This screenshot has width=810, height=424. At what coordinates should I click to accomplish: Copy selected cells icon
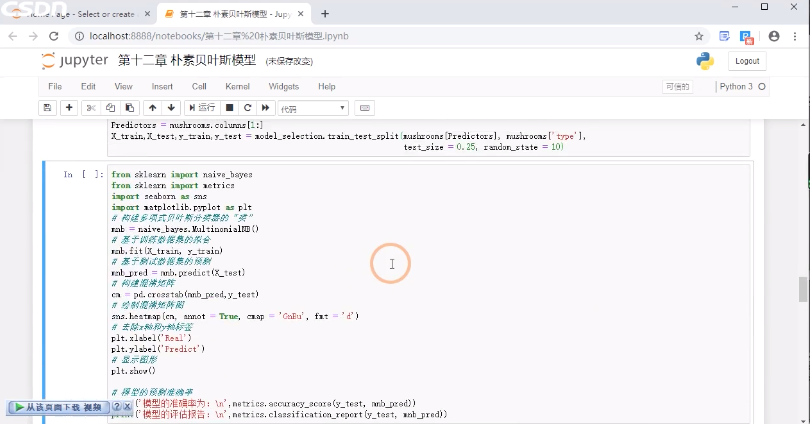point(110,107)
